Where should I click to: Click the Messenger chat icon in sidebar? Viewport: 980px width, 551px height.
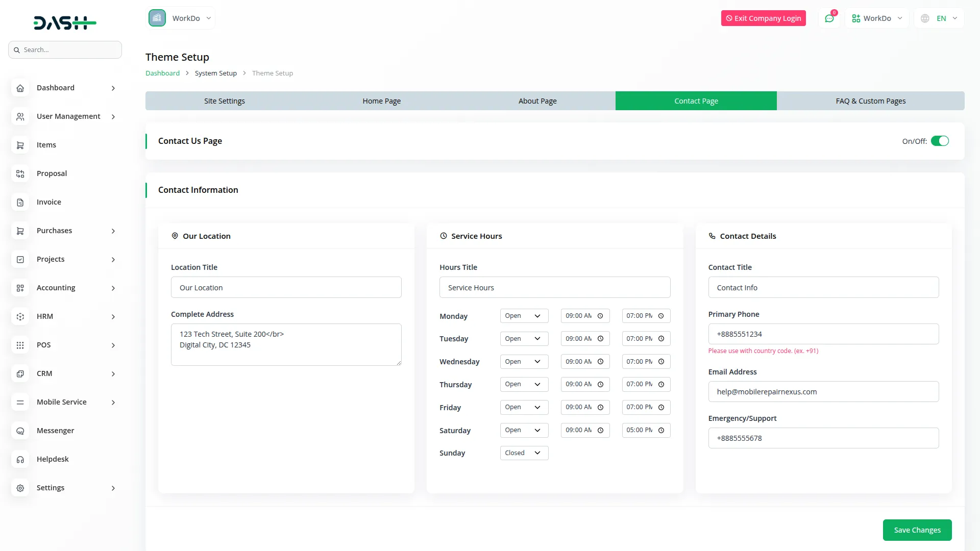[x=20, y=431]
